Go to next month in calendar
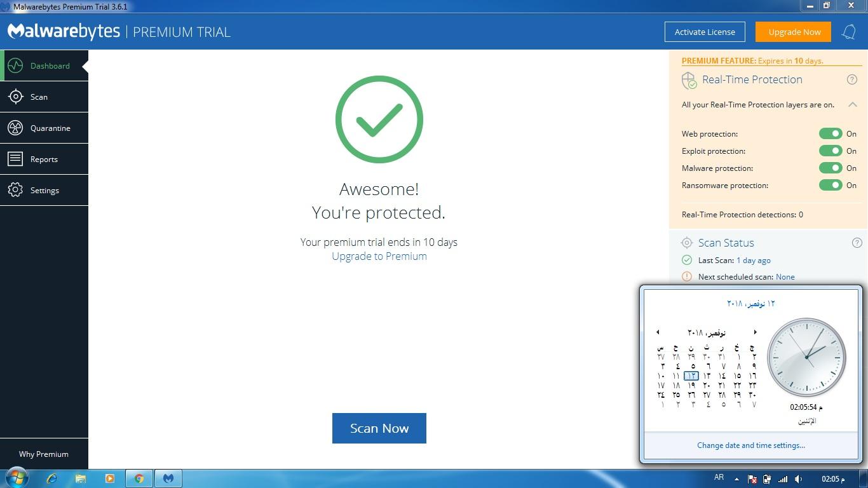This screenshot has width=868, height=488. point(755,332)
